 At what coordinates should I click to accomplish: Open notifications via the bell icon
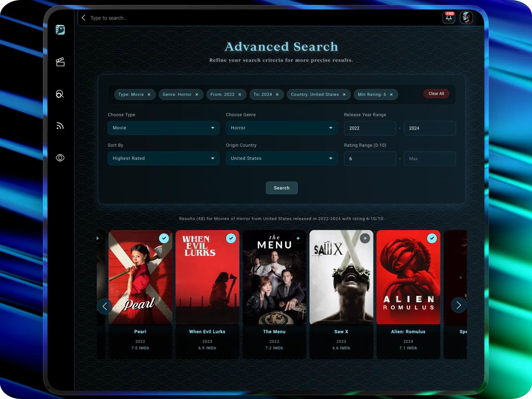pyautogui.click(x=449, y=17)
